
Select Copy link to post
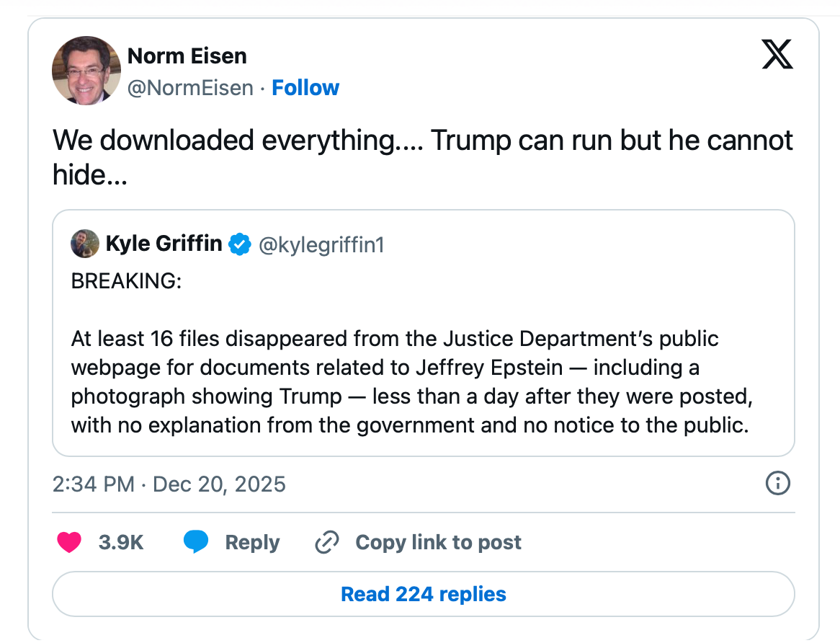click(x=438, y=542)
